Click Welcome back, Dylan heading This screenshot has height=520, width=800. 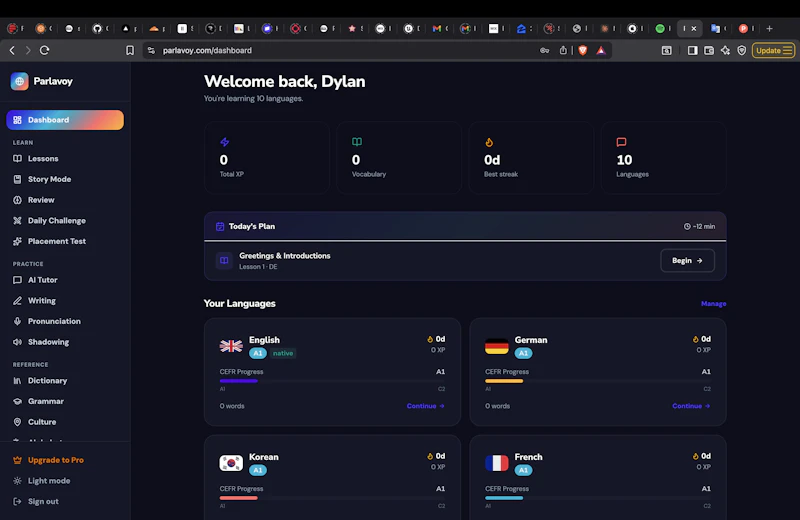[x=285, y=82]
